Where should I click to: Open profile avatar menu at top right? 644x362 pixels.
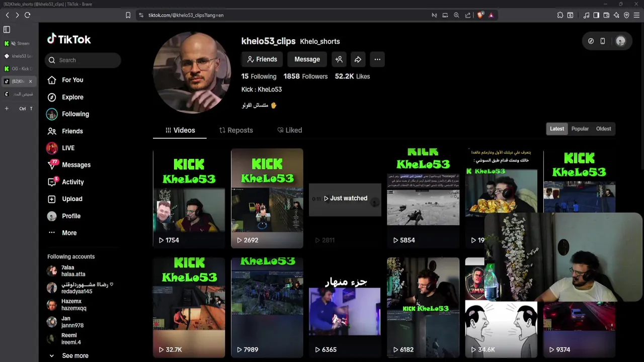coord(620,41)
